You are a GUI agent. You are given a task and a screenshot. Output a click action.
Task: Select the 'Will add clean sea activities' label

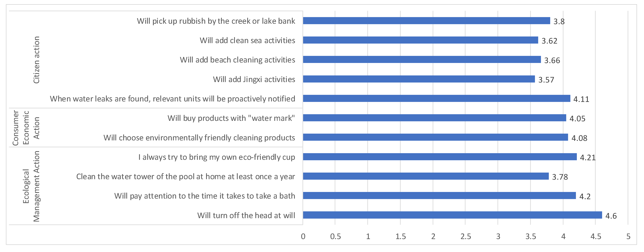247,40
